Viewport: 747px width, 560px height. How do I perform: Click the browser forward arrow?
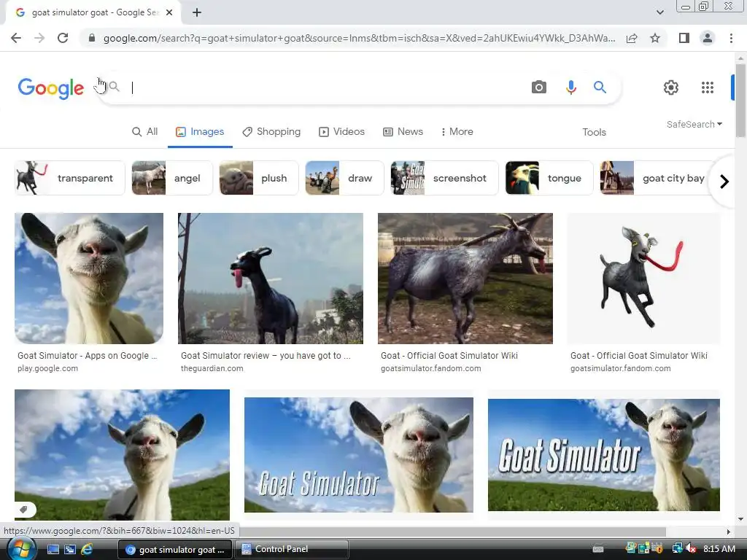[x=39, y=38]
